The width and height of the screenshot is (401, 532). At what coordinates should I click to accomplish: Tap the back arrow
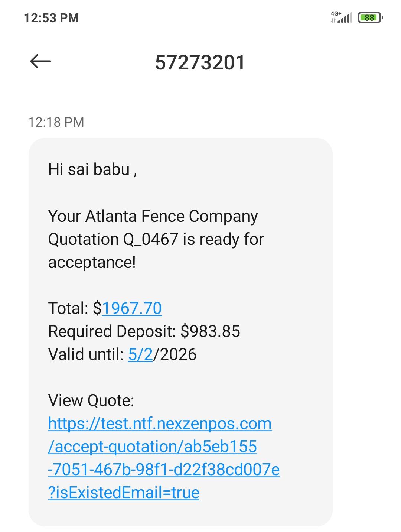(40, 62)
